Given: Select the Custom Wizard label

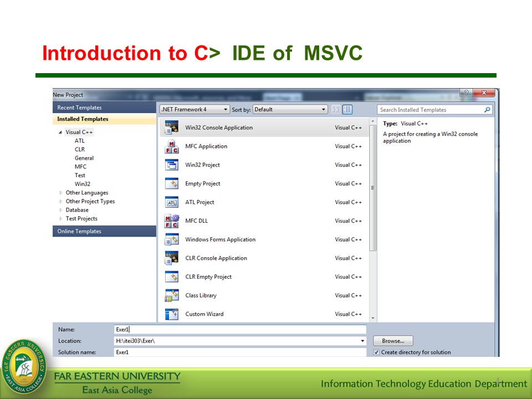Looking at the screenshot, I should click(204, 314).
